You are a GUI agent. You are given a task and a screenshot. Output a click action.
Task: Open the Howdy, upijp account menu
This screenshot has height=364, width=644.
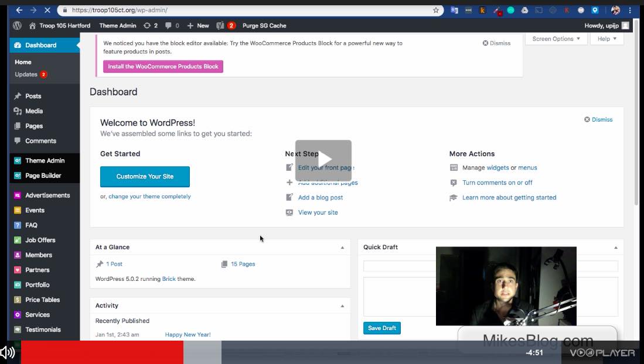[x=606, y=25]
